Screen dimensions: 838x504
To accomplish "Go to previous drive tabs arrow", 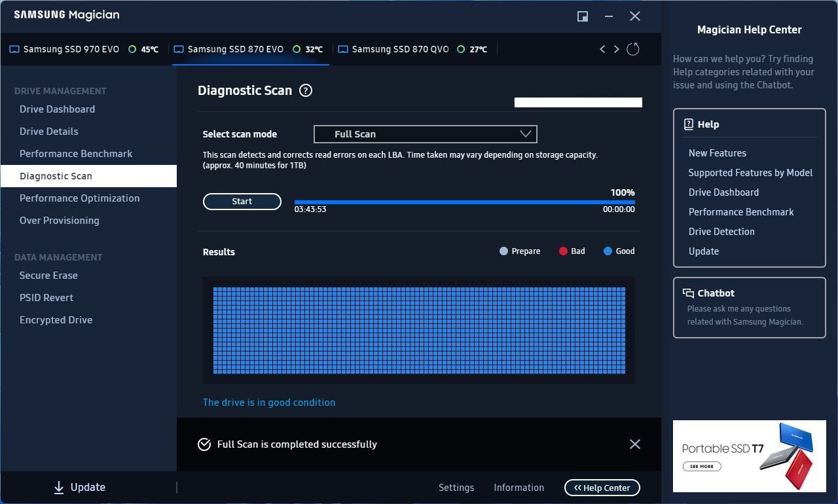I will tap(602, 49).
